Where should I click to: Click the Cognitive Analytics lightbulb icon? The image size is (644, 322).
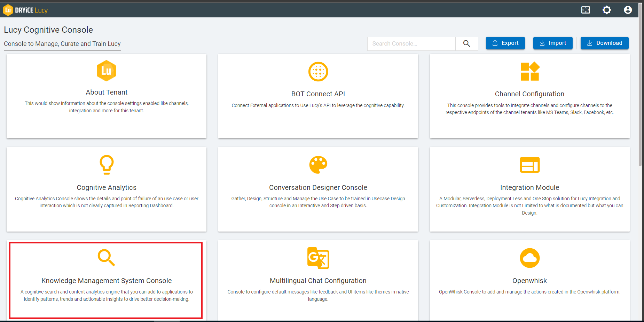(107, 165)
